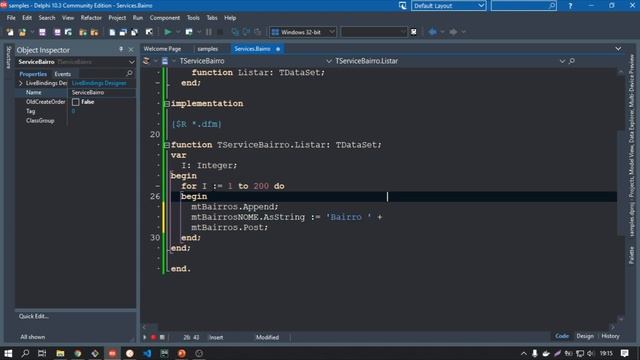Screen dimensions: 640x360
Task: Click the Open file toolbar icon
Action: coord(22,32)
